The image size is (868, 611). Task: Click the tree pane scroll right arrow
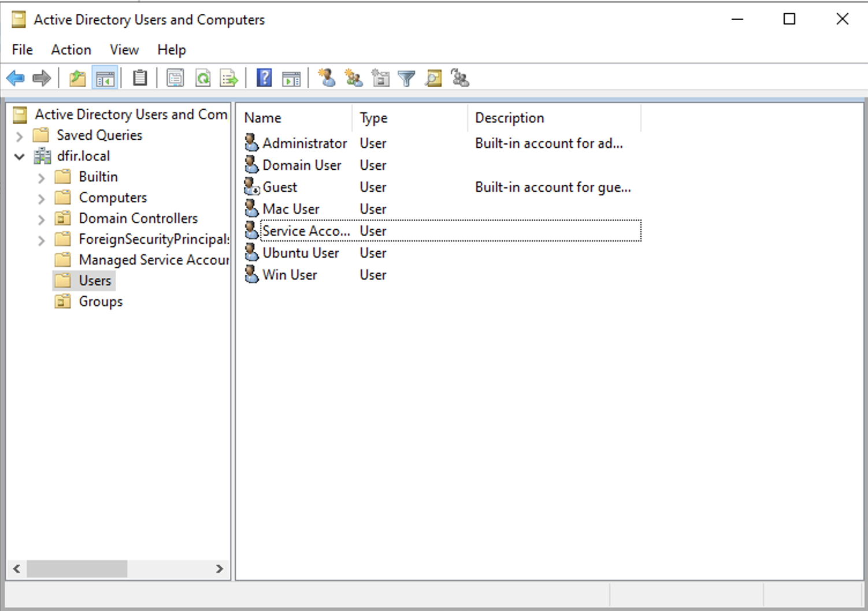coord(220,569)
